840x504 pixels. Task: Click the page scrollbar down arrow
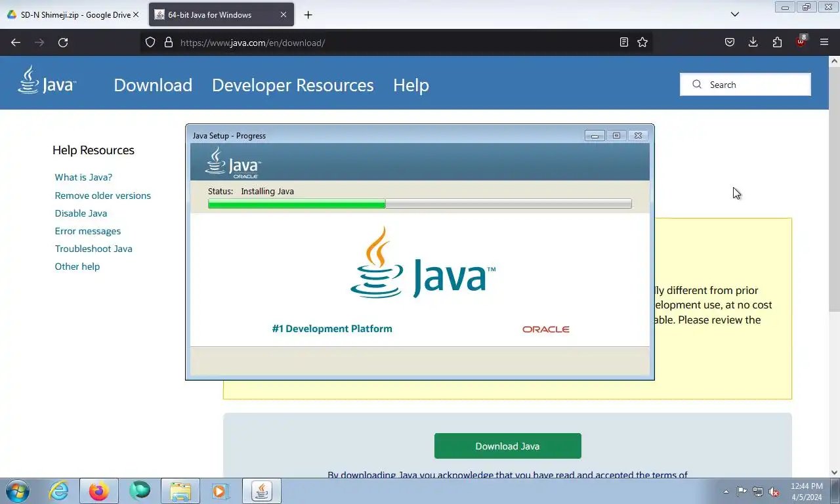[834, 472]
